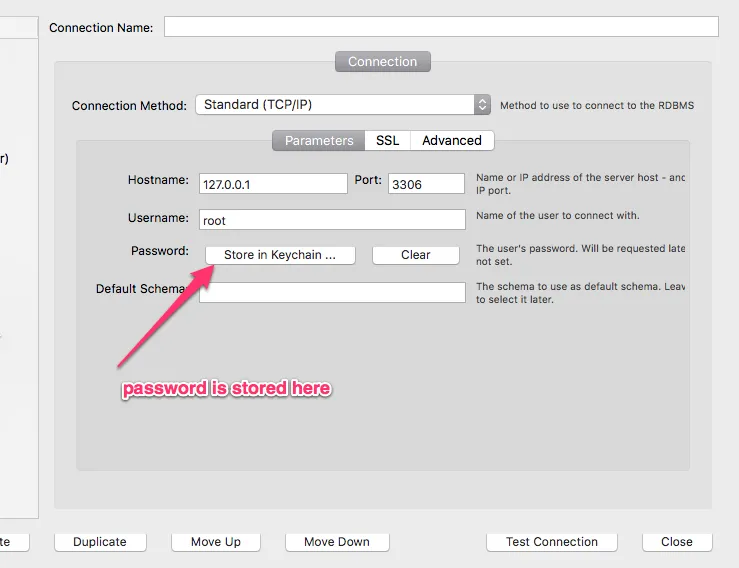The height and width of the screenshot is (568, 739).
Task: Click the 'Password:' label
Action: pyautogui.click(x=160, y=251)
